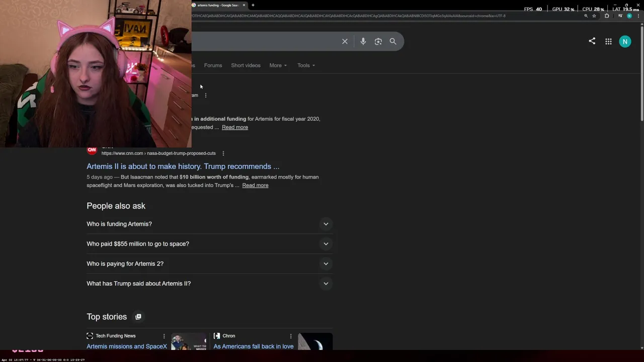644x362 pixels.
Task: Open more options for CNN result
Action: (223, 153)
